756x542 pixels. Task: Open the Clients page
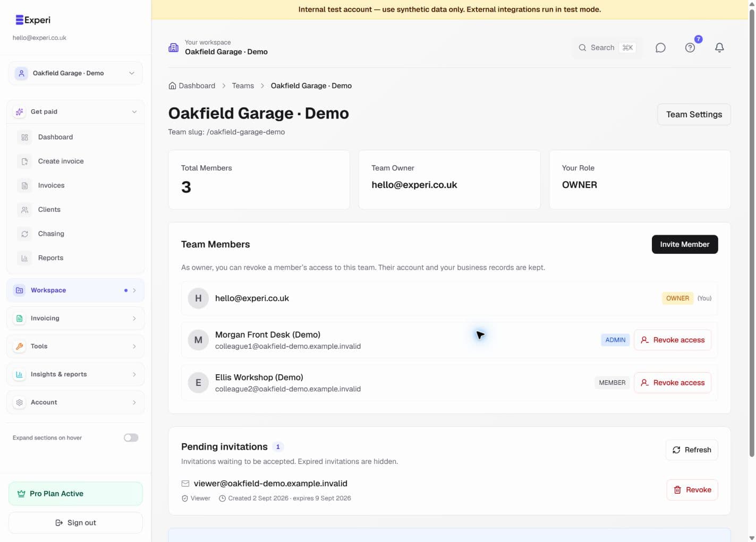[x=75, y=210]
